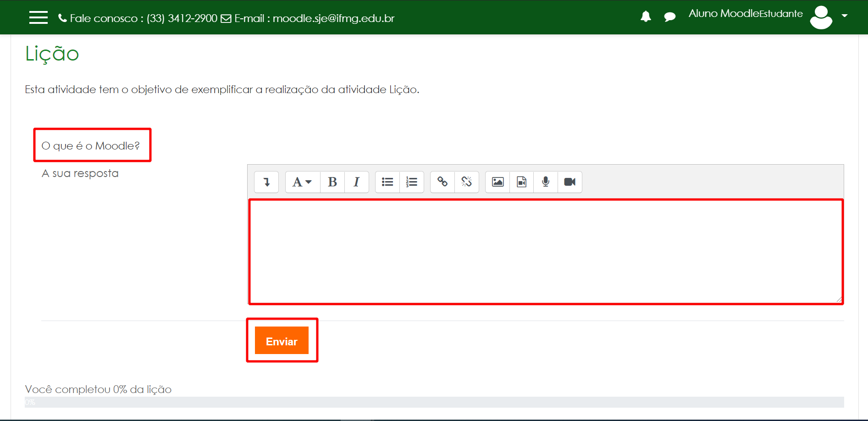Toggle italic formatting in the editor
The image size is (868, 421).
[x=357, y=182]
